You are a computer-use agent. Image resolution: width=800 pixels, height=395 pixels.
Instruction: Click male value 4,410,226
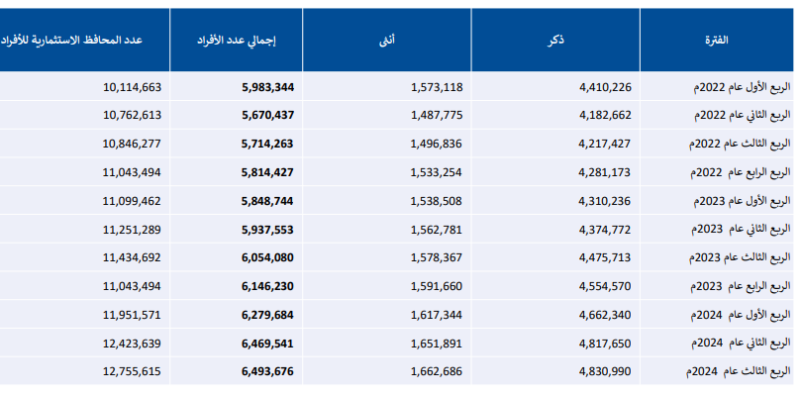point(605,87)
